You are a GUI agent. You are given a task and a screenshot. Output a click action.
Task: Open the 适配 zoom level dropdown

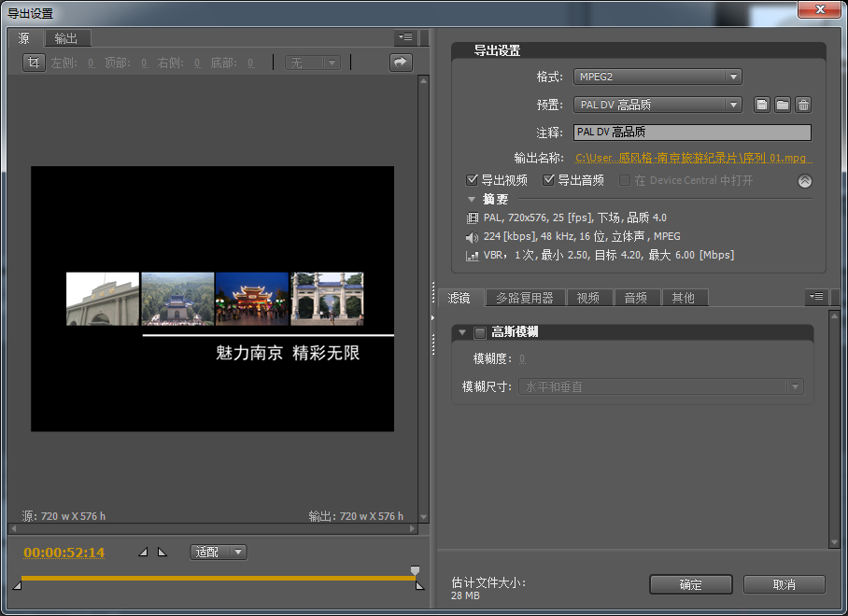tap(219, 553)
